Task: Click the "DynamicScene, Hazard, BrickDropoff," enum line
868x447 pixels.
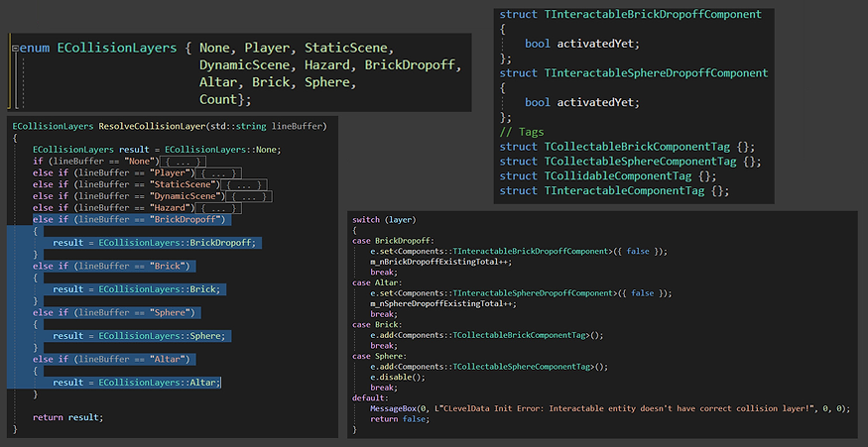Action: point(330,65)
